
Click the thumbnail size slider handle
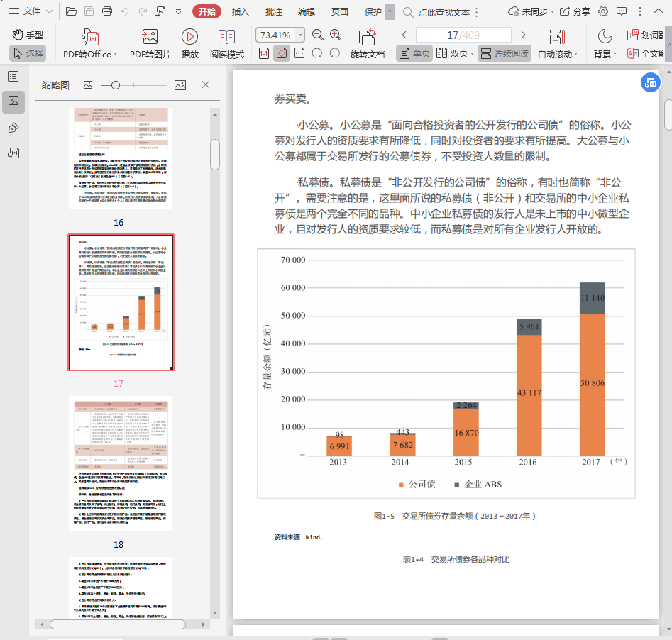(x=115, y=84)
